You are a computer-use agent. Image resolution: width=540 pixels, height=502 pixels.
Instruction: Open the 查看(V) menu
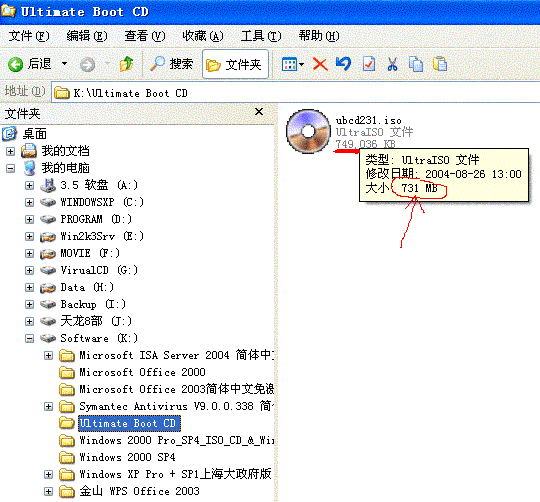click(x=145, y=36)
